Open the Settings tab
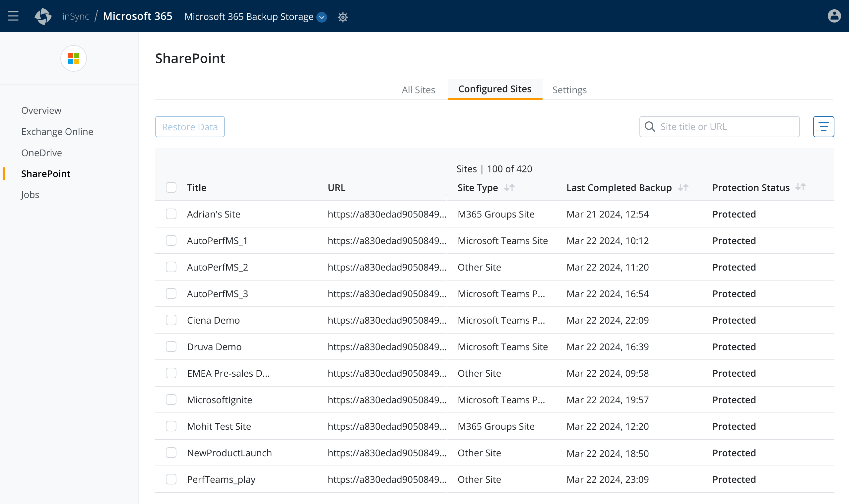This screenshot has width=849, height=504. point(569,90)
